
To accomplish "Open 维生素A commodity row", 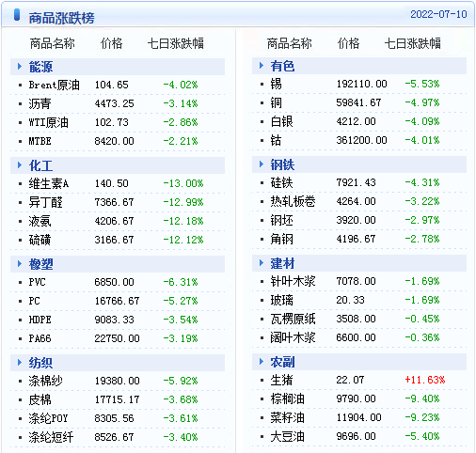I will tap(118, 183).
